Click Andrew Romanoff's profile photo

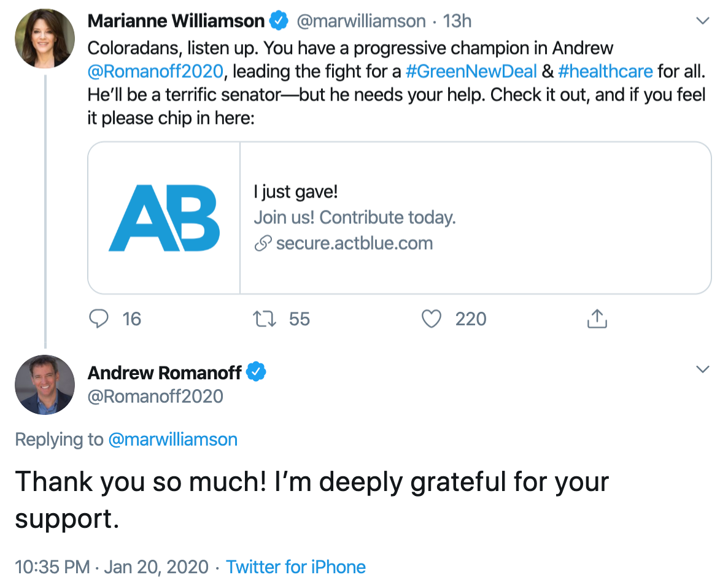pos(45,385)
